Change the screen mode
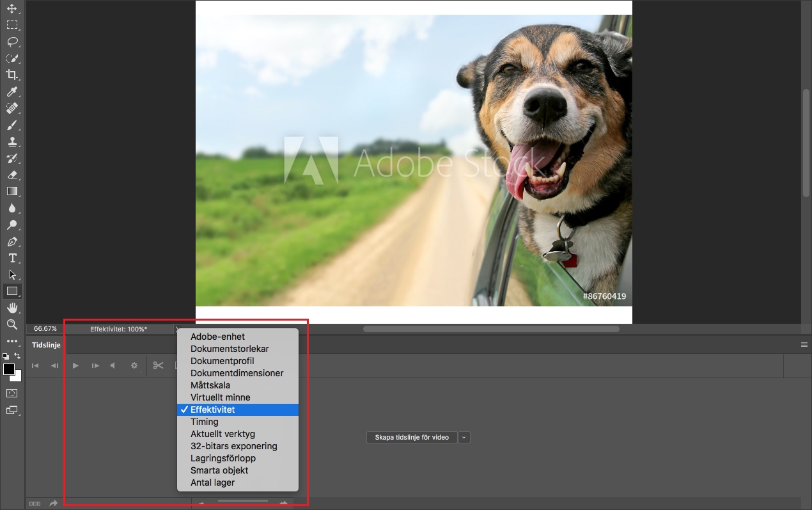 pos(12,410)
